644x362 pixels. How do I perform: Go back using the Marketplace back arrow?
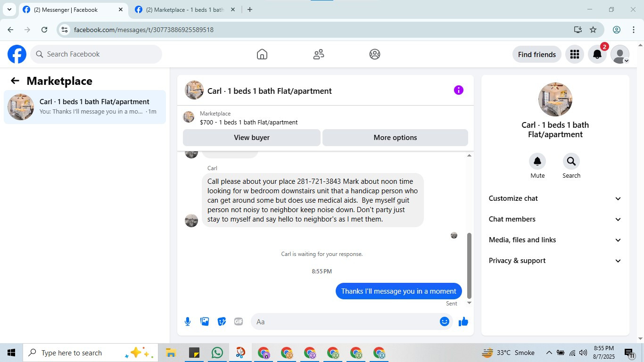point(15,81)
